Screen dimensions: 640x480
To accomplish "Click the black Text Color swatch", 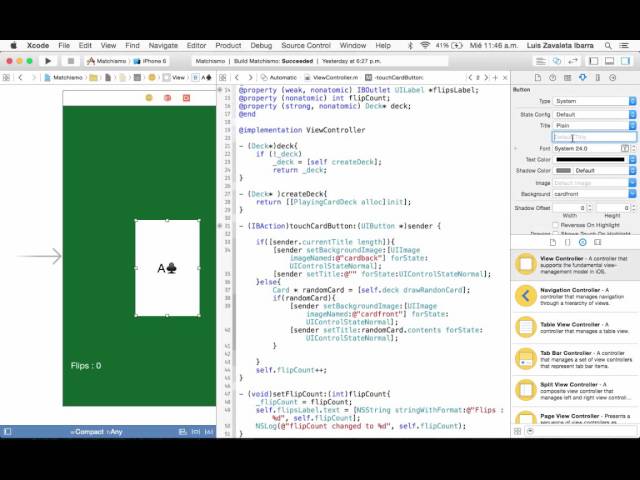I will (x=590, y=160).
